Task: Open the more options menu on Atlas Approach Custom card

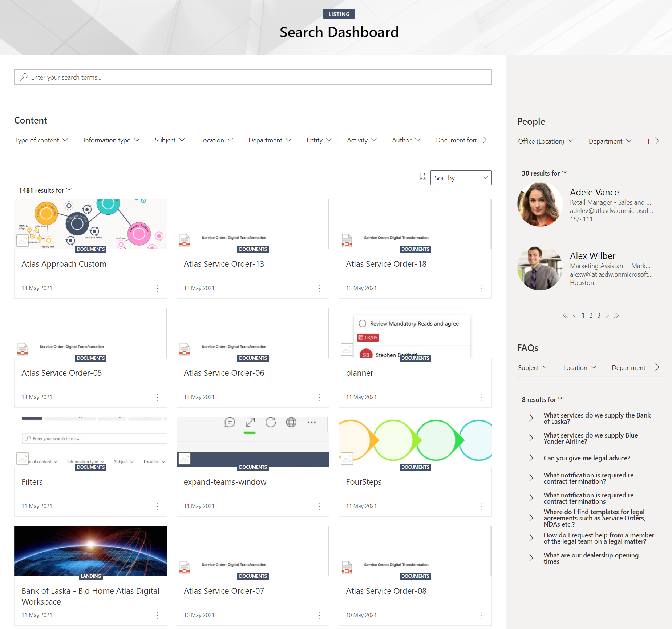Action: coord(157,289)
